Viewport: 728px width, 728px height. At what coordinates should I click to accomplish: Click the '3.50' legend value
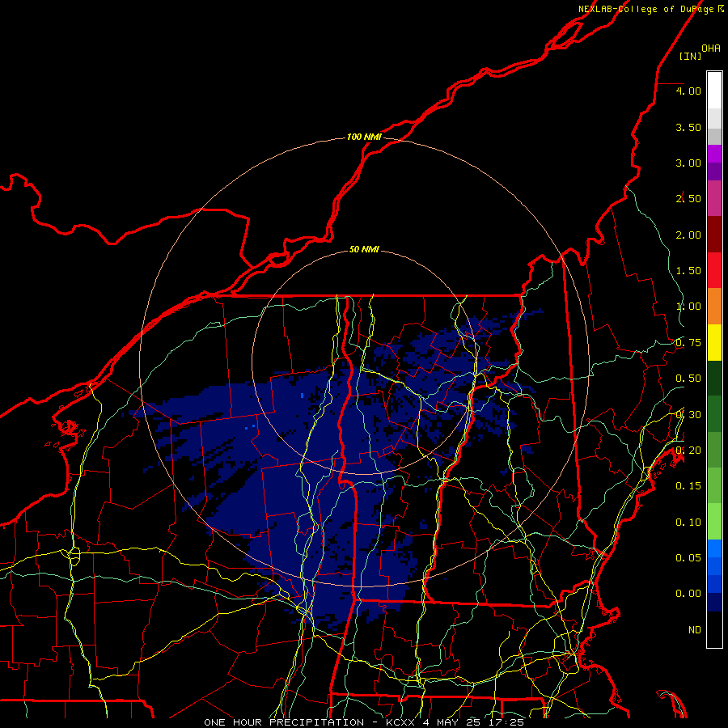[688, 127]
